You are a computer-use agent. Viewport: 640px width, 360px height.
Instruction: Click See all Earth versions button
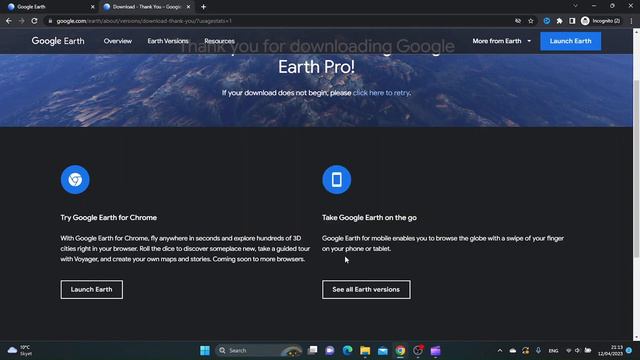pos(366,289)
